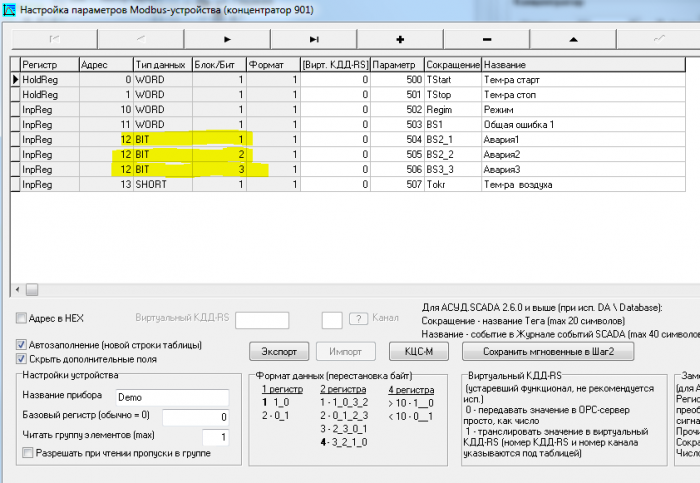Select parameter cell 507
Viewport: 700px width, 483px height.
tap(397, 184)
